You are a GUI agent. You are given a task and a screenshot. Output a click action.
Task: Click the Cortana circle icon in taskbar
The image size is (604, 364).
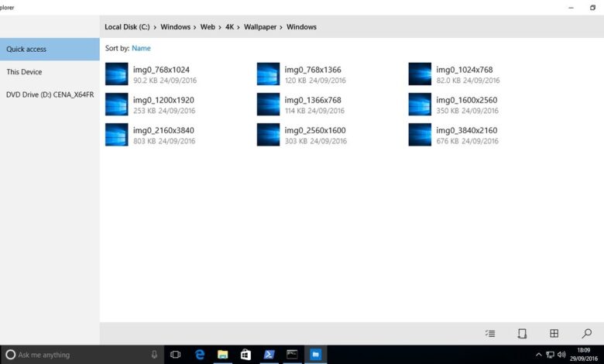pos(10,355)
